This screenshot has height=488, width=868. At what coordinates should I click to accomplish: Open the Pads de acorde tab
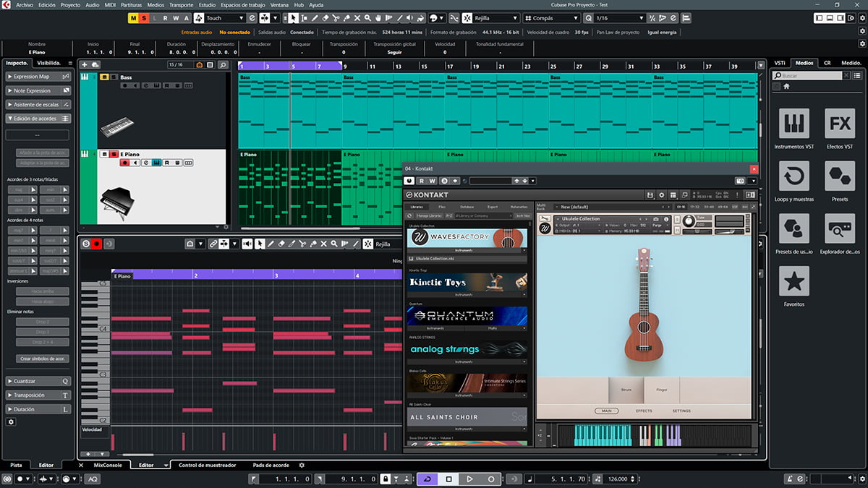(271, 465)
